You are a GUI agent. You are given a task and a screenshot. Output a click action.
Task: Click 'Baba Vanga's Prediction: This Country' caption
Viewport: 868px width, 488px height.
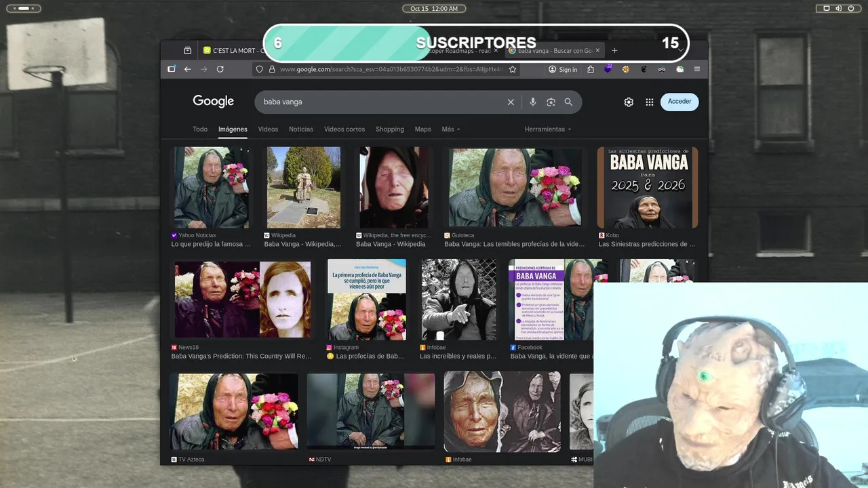(x=241, y=356)
